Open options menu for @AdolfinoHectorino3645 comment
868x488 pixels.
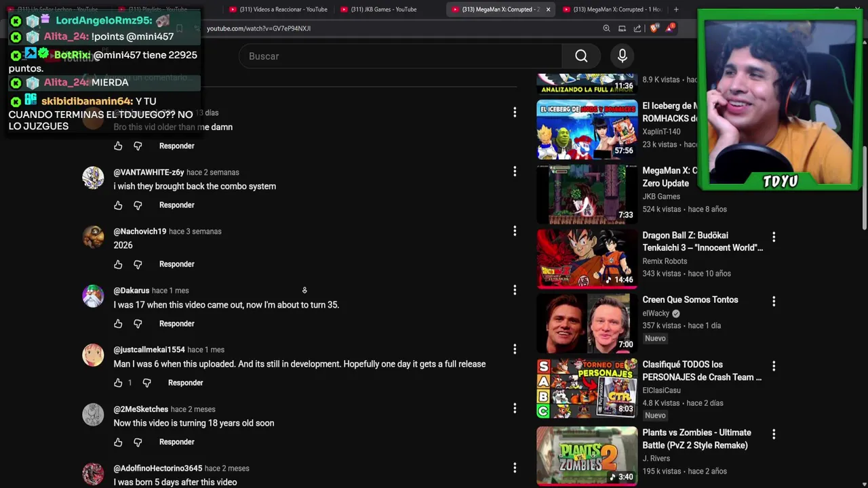click(515, 468)
